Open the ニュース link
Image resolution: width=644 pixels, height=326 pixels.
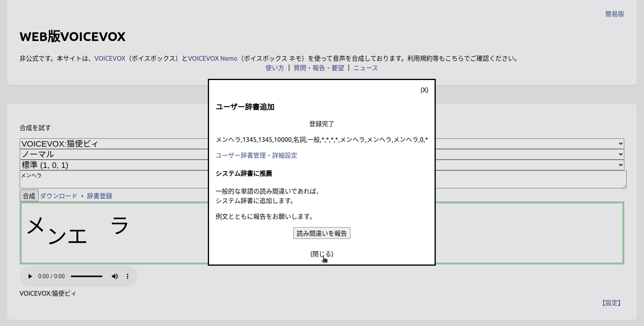(x=366, y=68)
